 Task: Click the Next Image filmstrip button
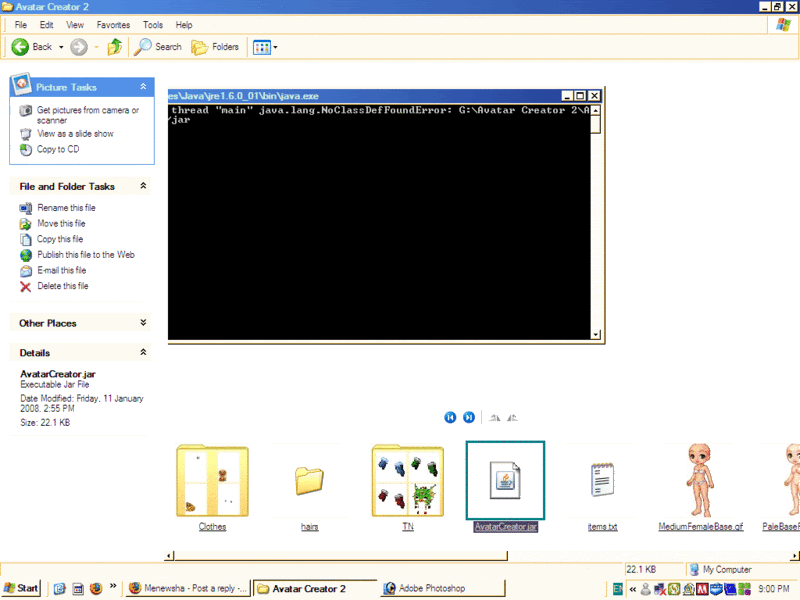point(469,417)
